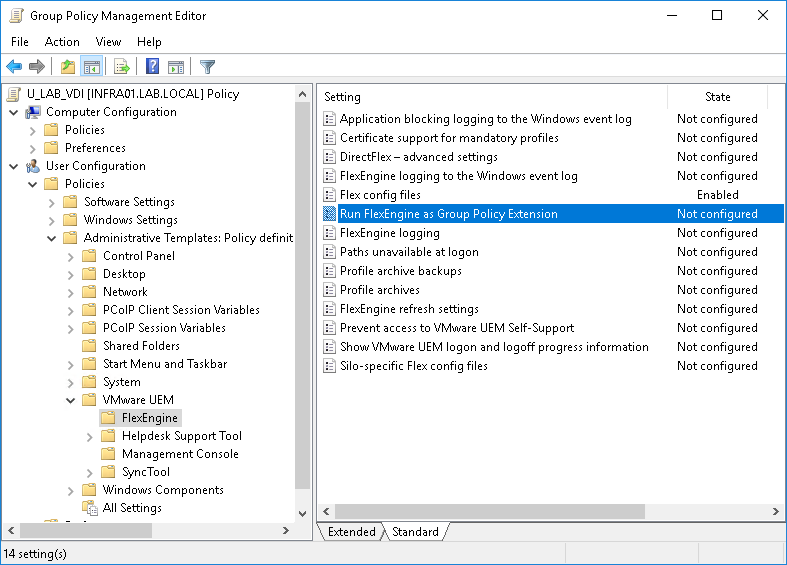
Task: Collapse the VMware UEM tree node
Action: (x=71, y=400)
